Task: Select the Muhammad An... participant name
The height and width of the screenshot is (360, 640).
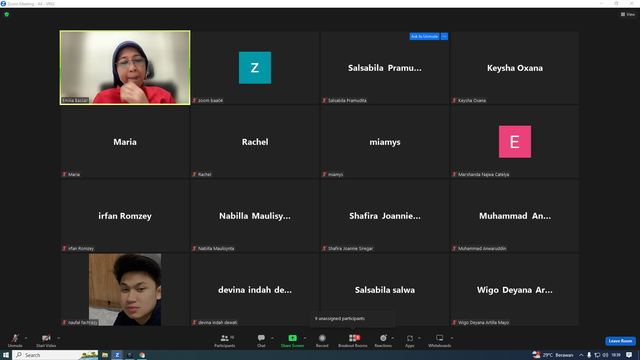Action: pyautogui.click(x=515, y=216)
